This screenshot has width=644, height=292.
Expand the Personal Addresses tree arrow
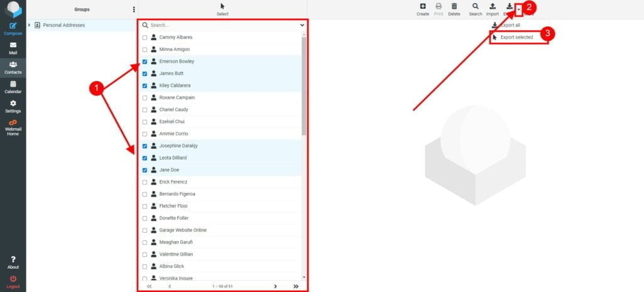(x=29, y=25)
